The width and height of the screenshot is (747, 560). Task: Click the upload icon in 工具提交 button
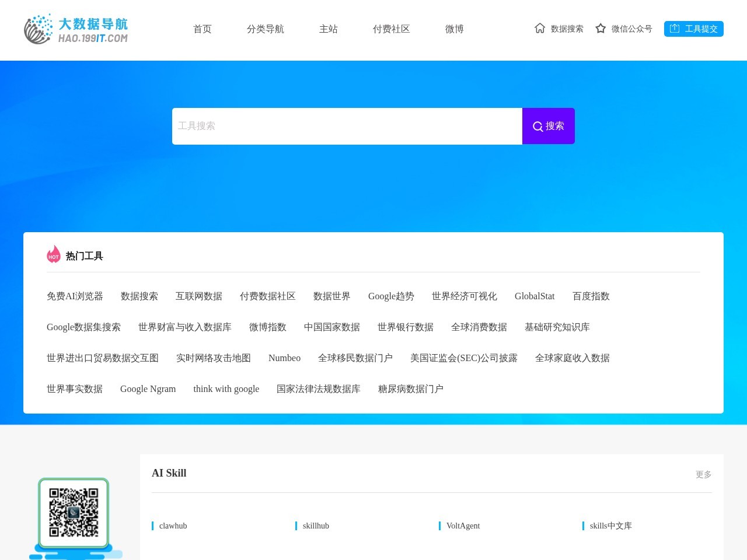pos(675,29)
